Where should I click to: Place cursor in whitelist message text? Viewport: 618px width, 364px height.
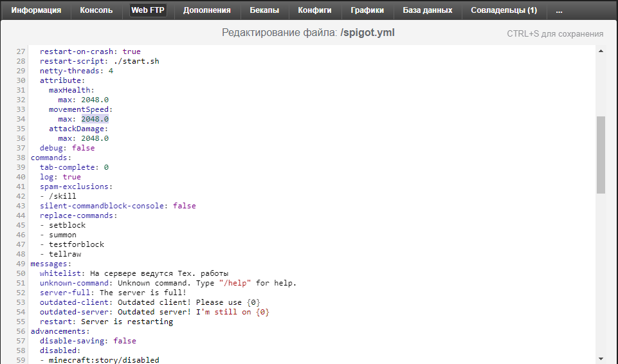(159, 273)
